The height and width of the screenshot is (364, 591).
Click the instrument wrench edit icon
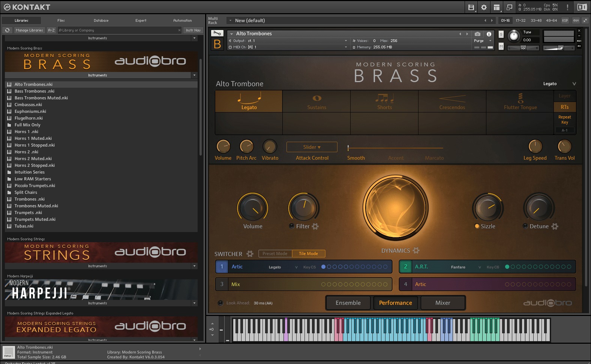(x=217, y=33)
